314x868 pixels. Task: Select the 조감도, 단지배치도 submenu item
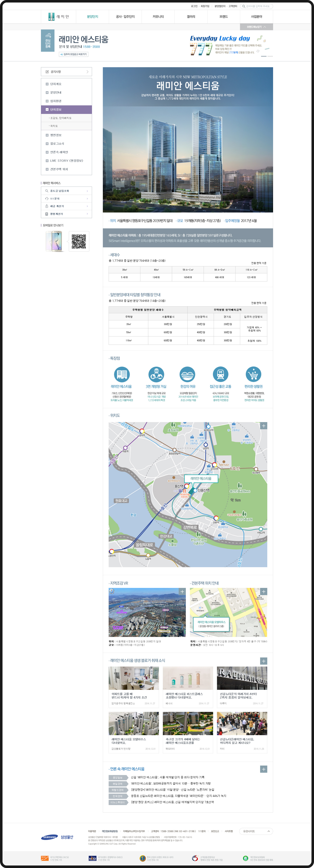pos(66,118)
